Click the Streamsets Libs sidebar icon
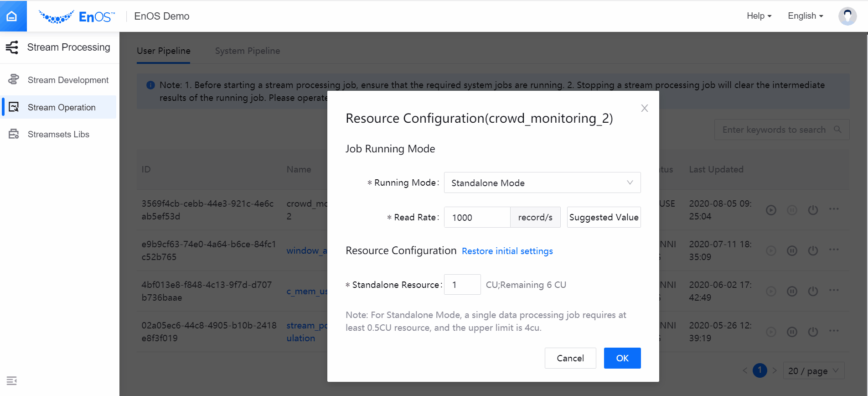This screenshot has height=396, width=868. coord(14,134)
